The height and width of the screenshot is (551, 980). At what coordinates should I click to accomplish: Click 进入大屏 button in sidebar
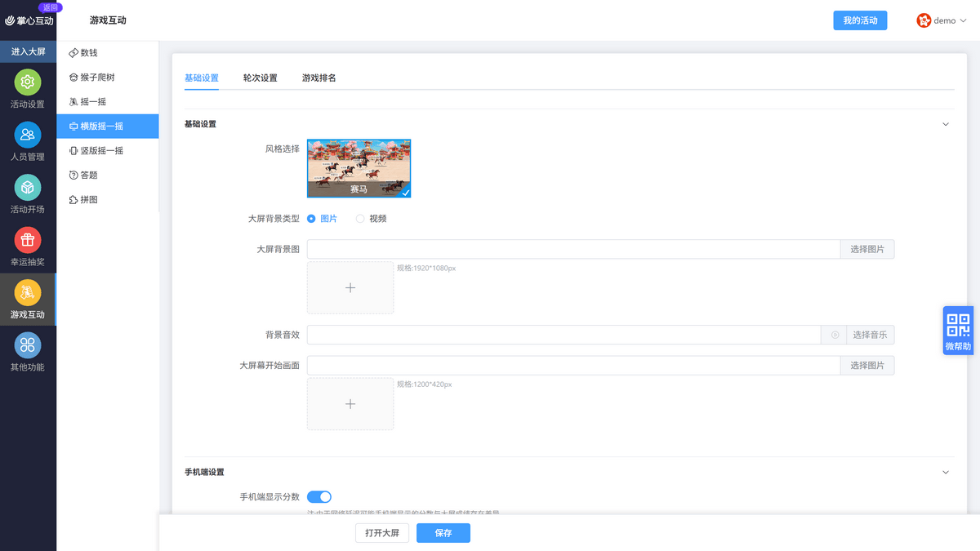coord(28,51)
